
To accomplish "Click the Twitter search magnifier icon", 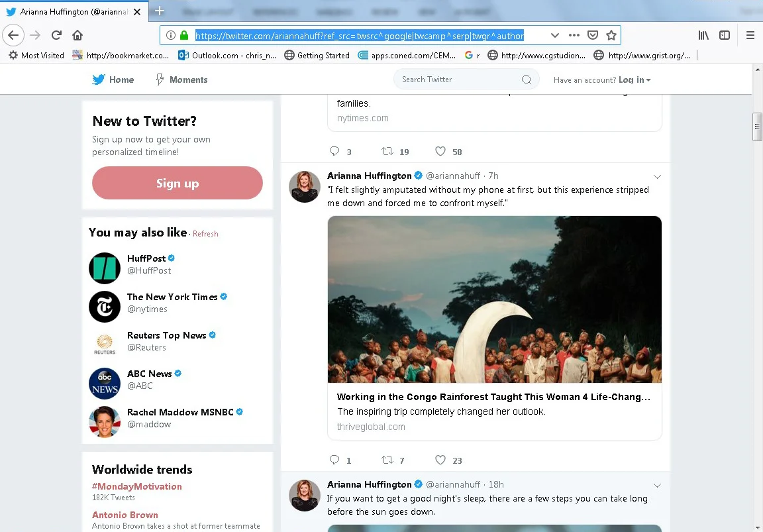I will (527, 80).
